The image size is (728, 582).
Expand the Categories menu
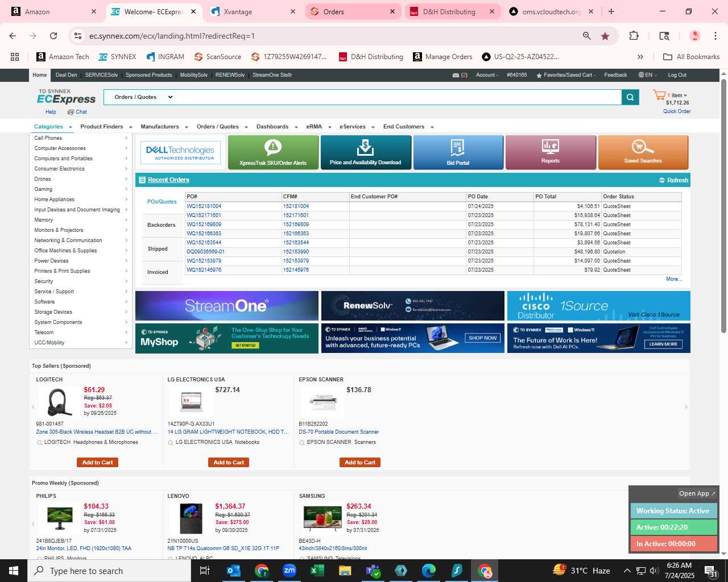[53, 127]
